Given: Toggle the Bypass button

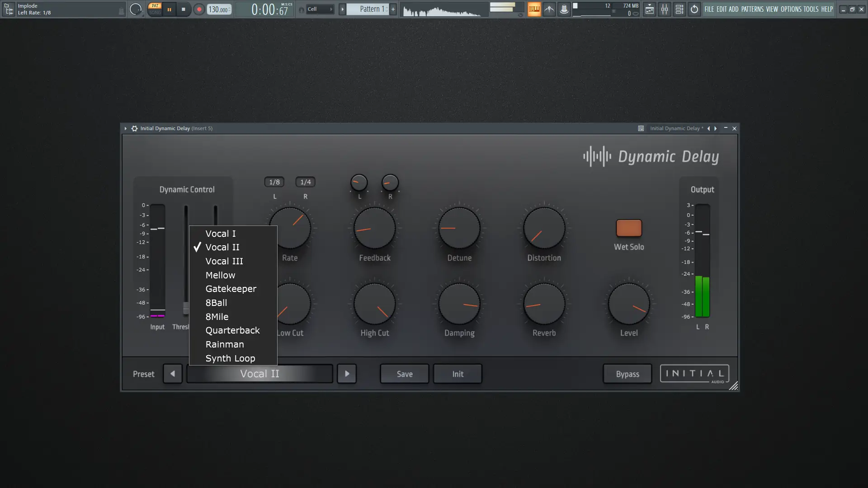Looking at the screenshot, I should point(627,374).
